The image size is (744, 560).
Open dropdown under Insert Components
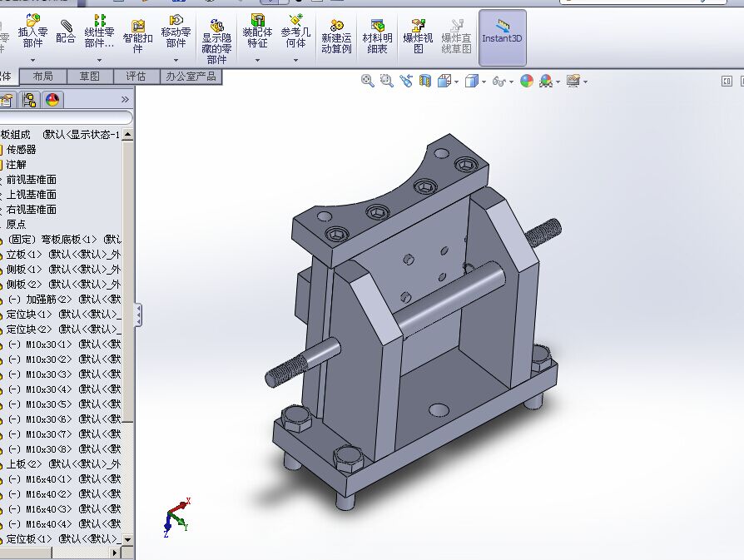32,60
